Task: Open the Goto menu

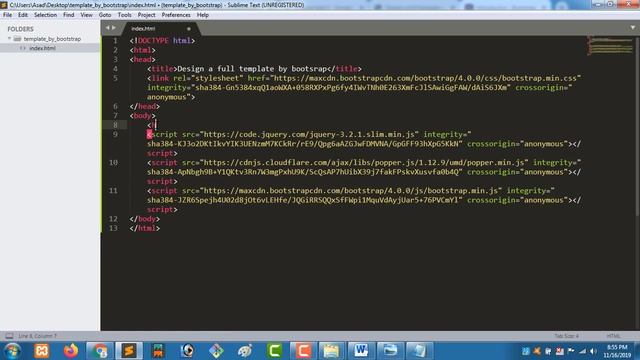Action: 105,15
